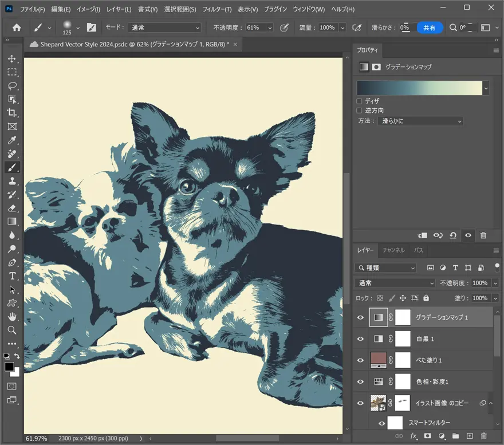Click the gradient bar in Properties
The width and height of the screenshot is (504, 445).
point(419,88)
